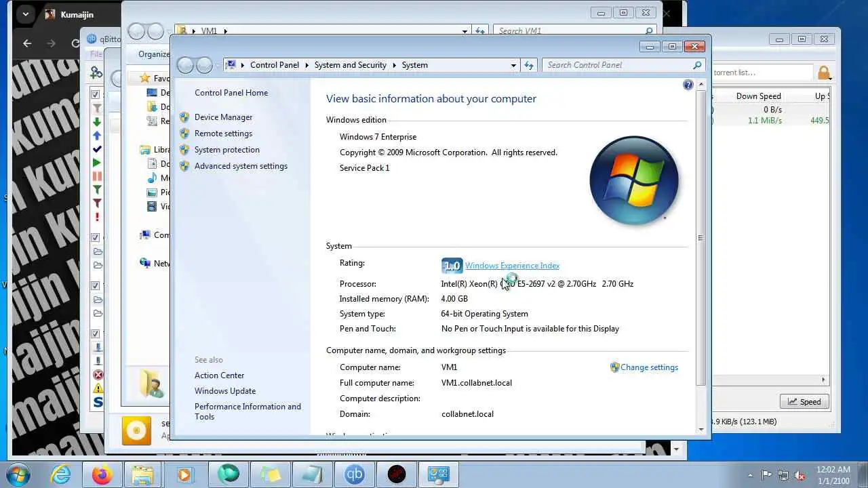
Task: Open the Start menu
Action: [x=18, y=474]
